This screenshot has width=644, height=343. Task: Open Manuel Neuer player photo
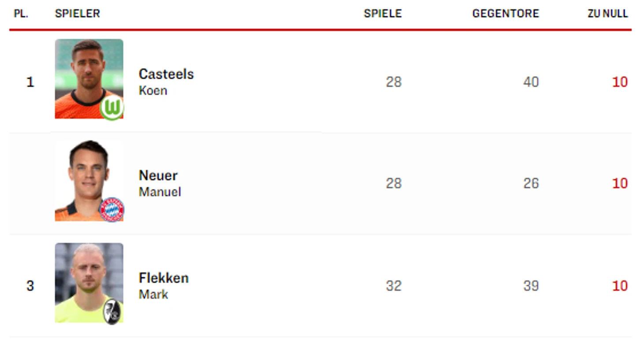coord(89,181)
